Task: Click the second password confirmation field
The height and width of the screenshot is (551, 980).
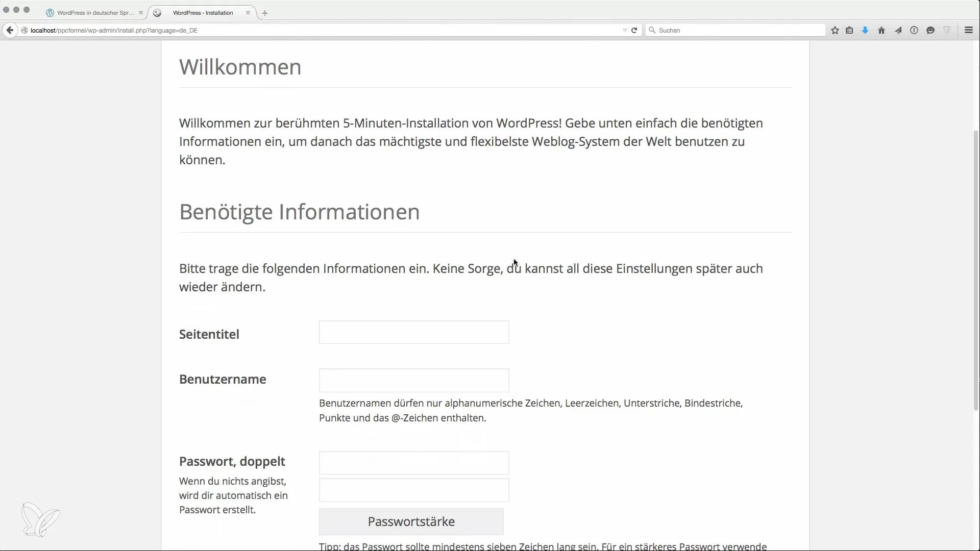Action: click(x=414, y=490)
